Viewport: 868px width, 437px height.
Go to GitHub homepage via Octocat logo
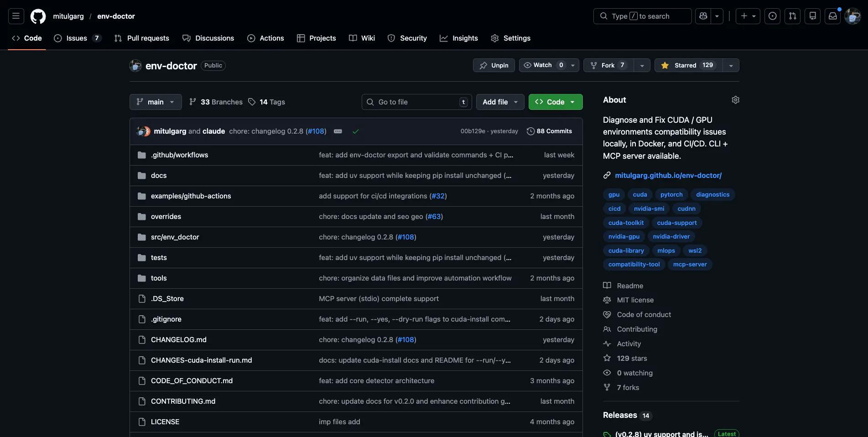click(x=38, y=16)
